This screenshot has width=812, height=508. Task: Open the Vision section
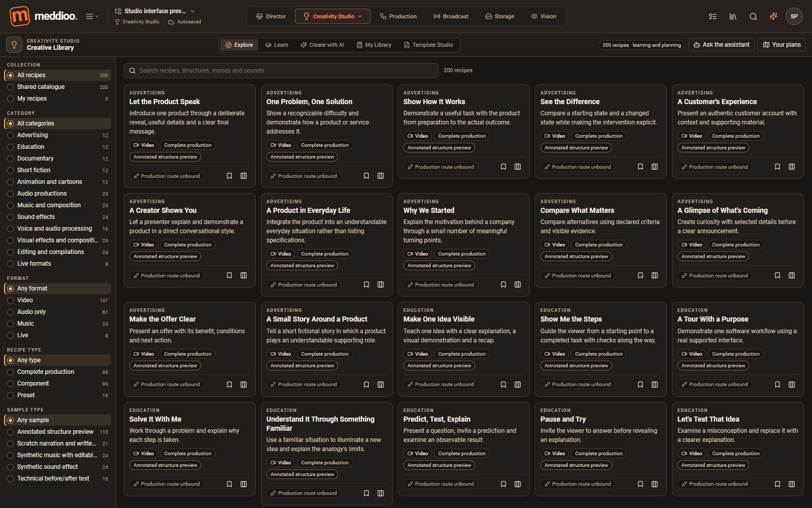tap(544, 16)
